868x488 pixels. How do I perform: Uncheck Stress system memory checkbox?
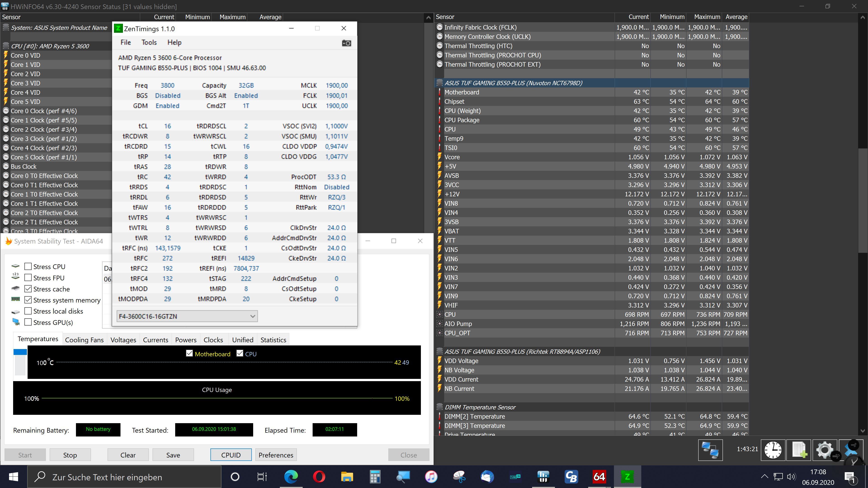[28, 300]
